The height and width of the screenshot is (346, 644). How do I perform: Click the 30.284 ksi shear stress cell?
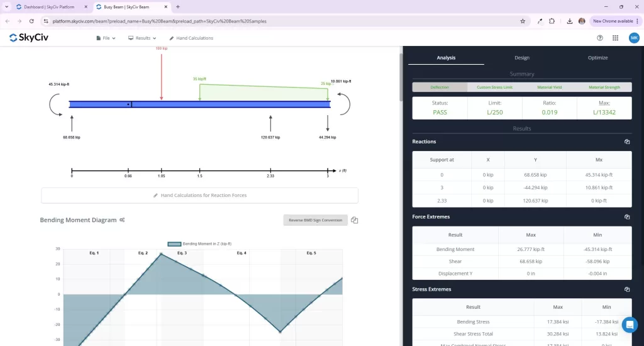point(558,333)
